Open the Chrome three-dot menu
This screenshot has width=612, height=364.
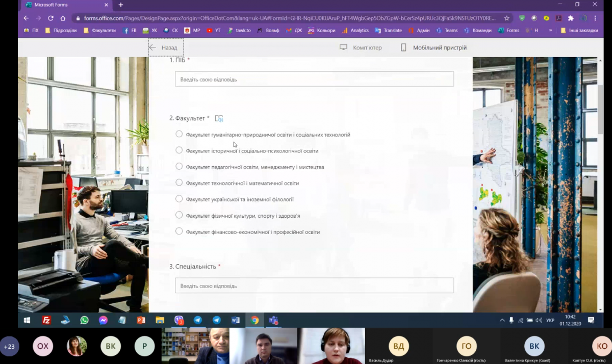point(595,18)
